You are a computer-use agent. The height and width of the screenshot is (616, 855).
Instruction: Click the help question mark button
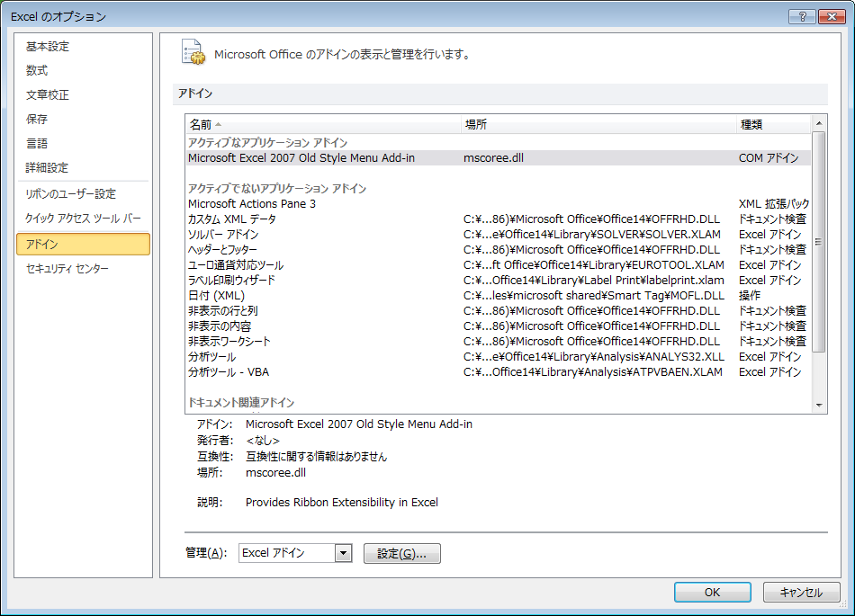(801, 16)
